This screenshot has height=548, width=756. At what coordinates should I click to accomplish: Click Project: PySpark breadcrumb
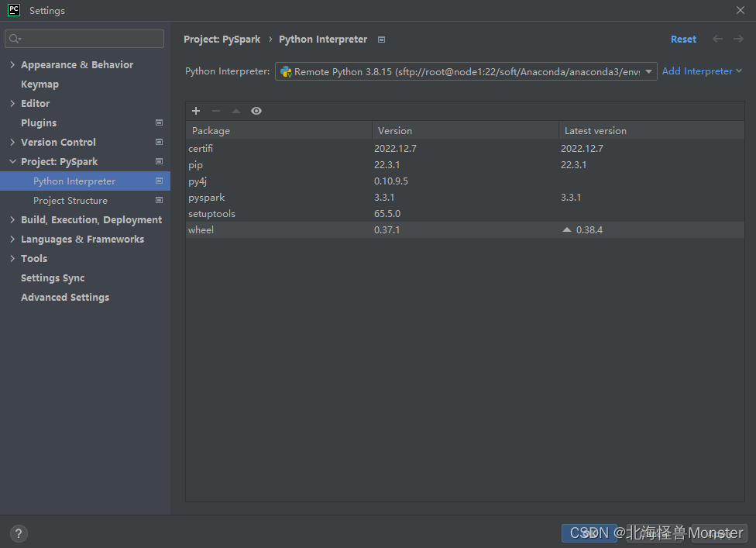[222, 40]
